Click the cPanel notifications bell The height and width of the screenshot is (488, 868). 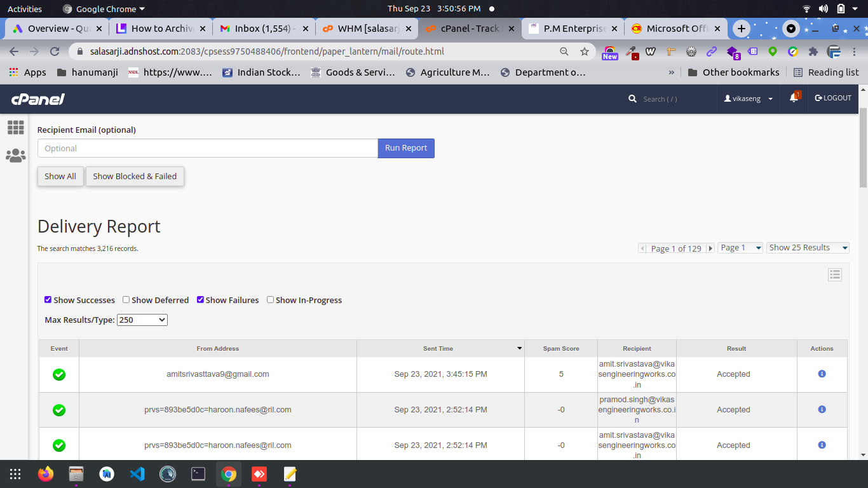tap(794, 98)
